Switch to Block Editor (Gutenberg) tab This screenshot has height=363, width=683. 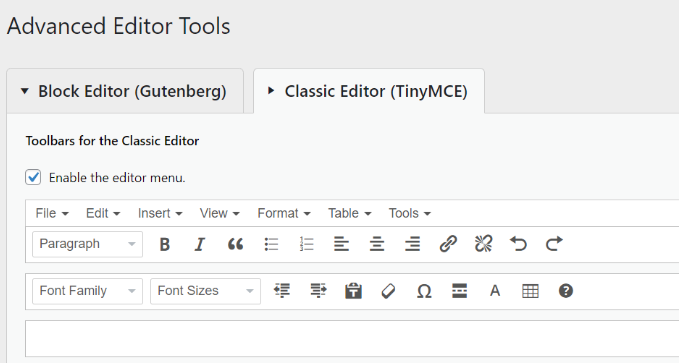(x=125, y=92)
